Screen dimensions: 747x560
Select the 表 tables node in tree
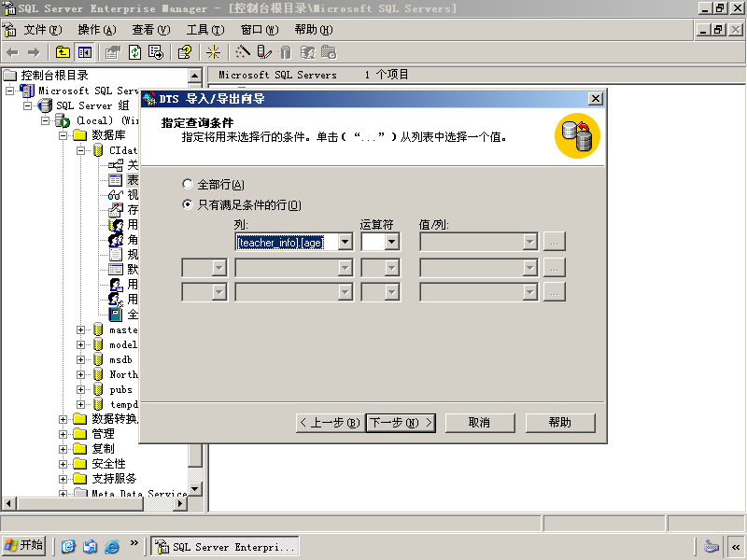click(x=133, y=180)
